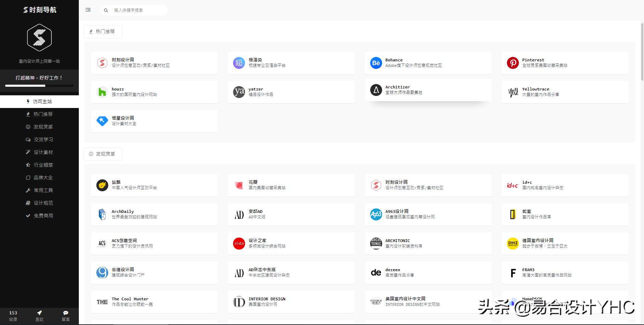Open the 德国室内设计网 DINZ icon
Viewport: 644px width, 325px height.
click(513, 243)
